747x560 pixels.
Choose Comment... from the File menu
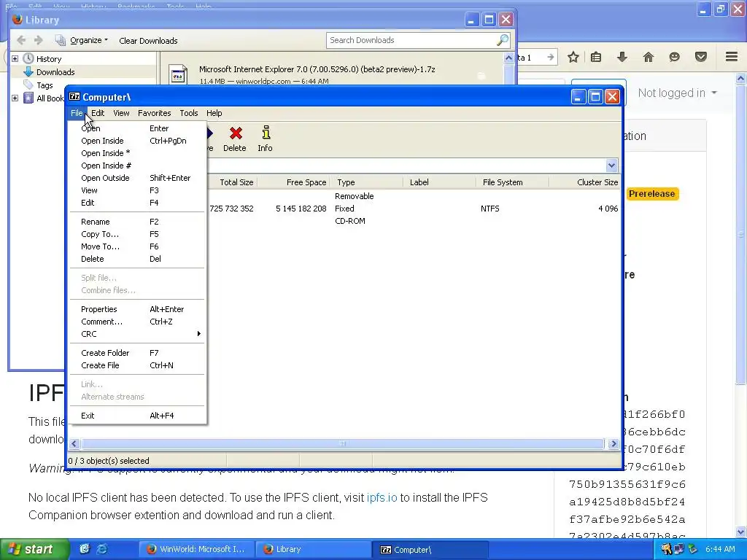(x=137, y=322)
